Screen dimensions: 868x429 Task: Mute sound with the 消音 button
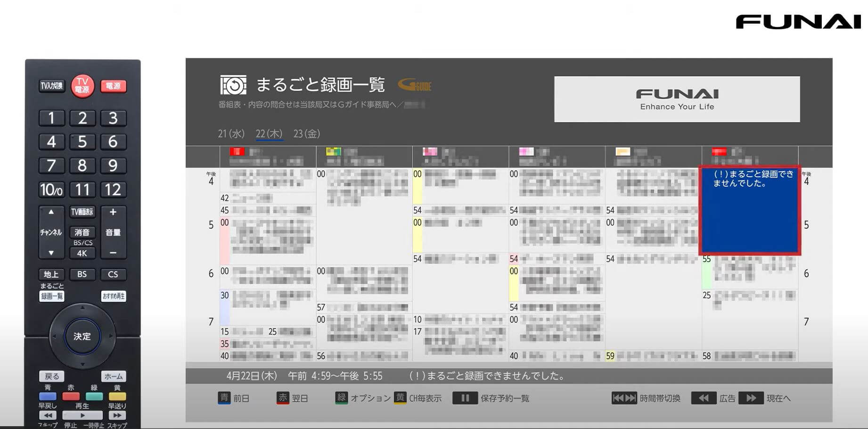click(82, 232)
